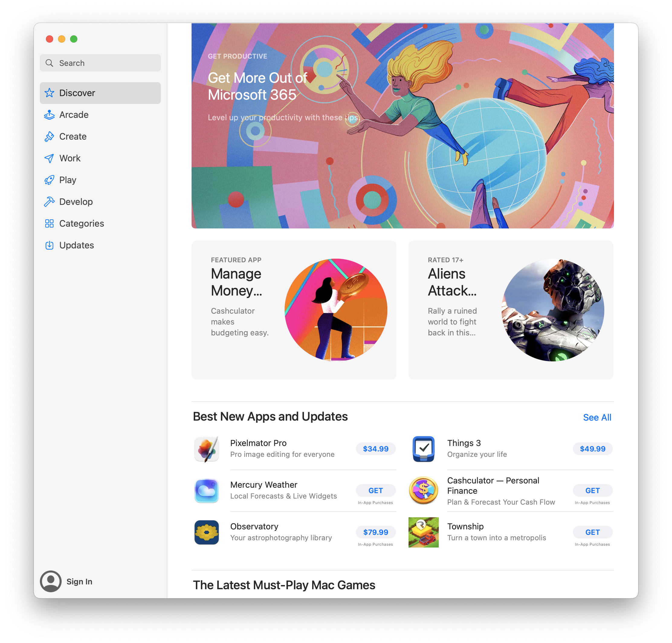
Task: Get the Mercury Weather app
Action: pyautogui.click(x=376, y=490)
